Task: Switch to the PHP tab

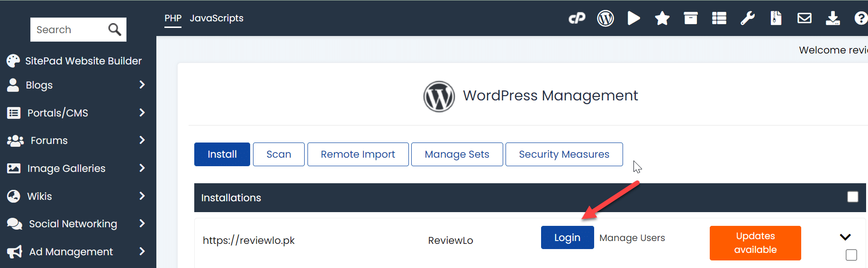Action: (173, 18)
